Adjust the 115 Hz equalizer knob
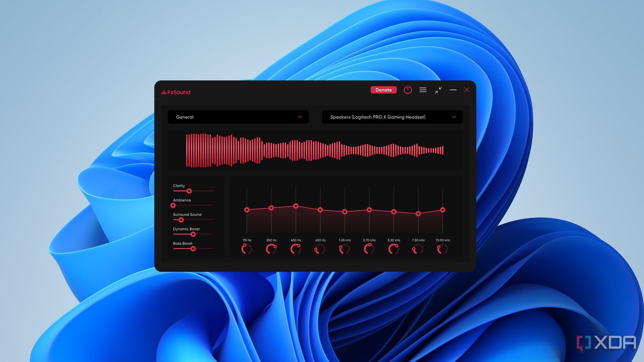 (x=247, y=249)
